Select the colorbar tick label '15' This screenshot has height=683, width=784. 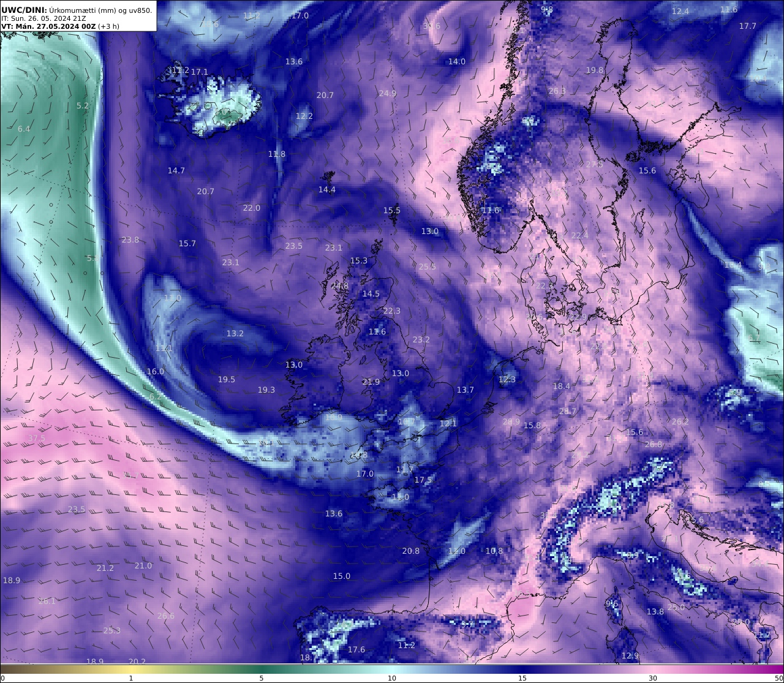click(522, 678)
